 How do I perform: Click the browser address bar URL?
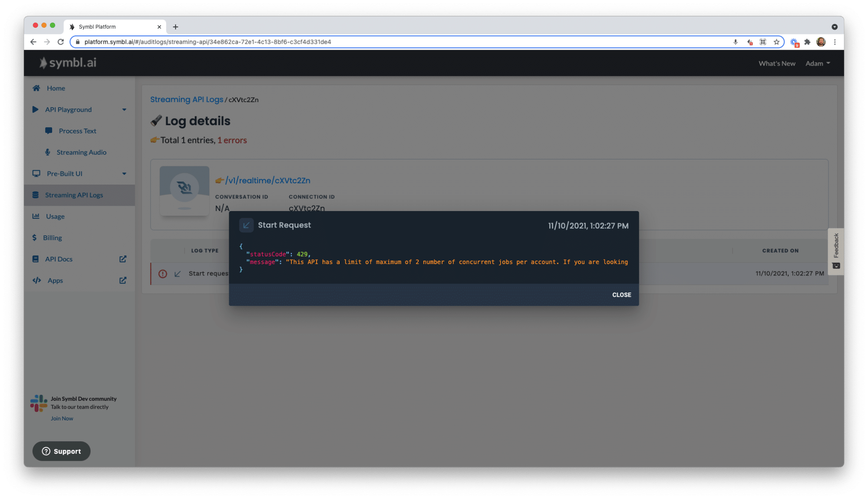point(208,42)
